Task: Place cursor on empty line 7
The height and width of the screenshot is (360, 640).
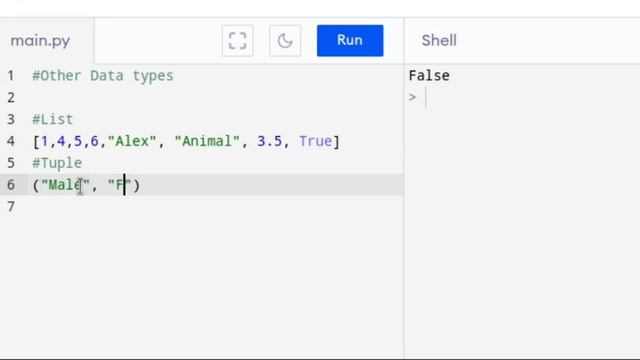Action: pyautogui.click(x=216, y=207)
